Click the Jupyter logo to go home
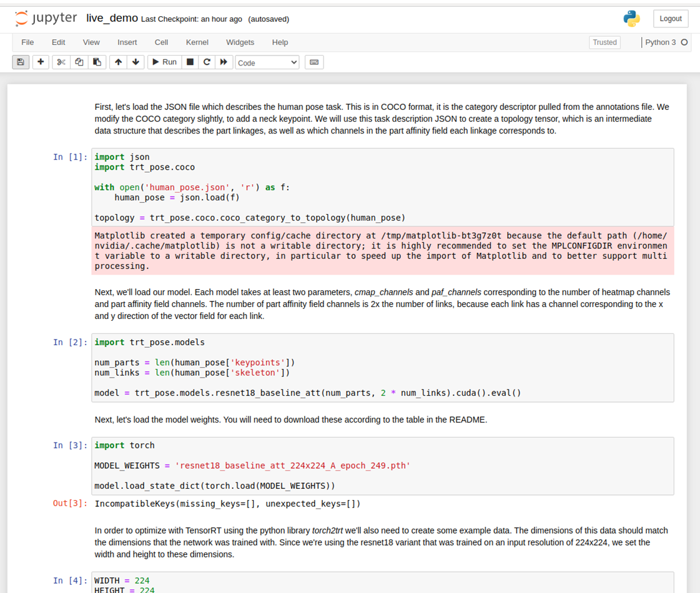Viewport: 700px width, 593px height. click(x=46, y=18)
